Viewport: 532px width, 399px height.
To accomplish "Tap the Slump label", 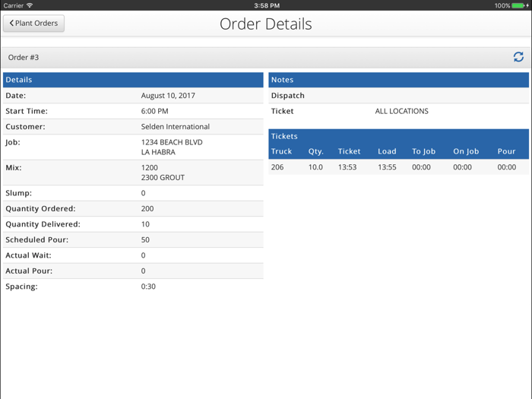I will pyautogui.click(x=19, y=193).
